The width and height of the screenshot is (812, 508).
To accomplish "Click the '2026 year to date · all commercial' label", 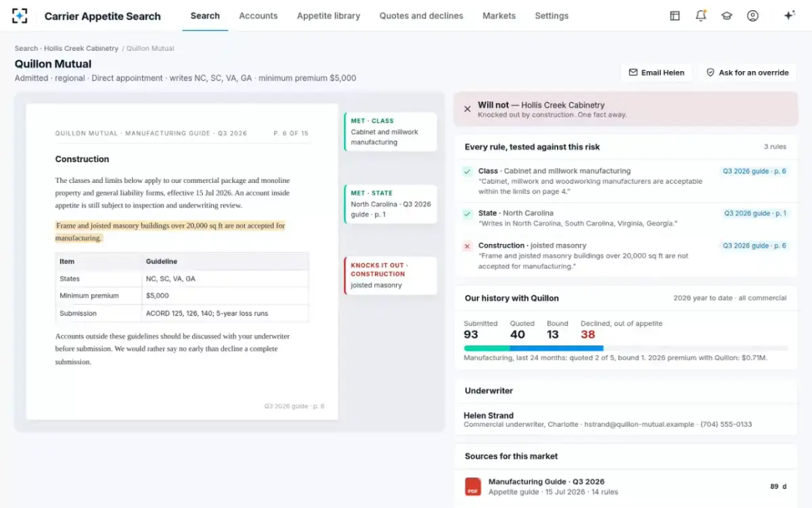I will coord(730,298).
